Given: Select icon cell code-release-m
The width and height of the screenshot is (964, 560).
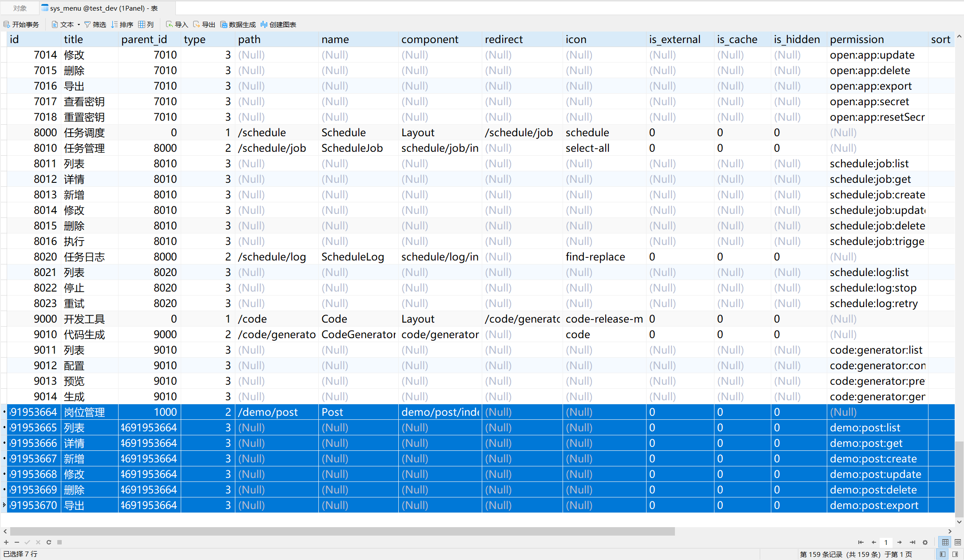Looking at the screenshot, I should coord(604,319).
